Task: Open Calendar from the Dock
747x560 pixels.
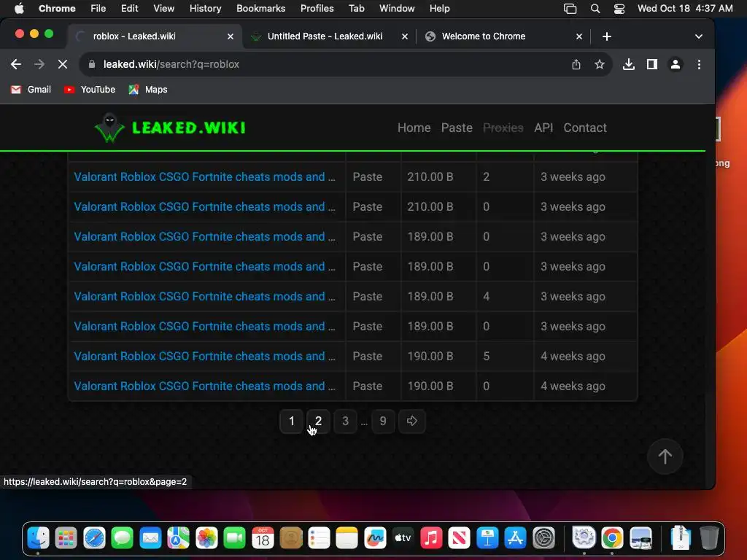Action: tap(263, 538)
